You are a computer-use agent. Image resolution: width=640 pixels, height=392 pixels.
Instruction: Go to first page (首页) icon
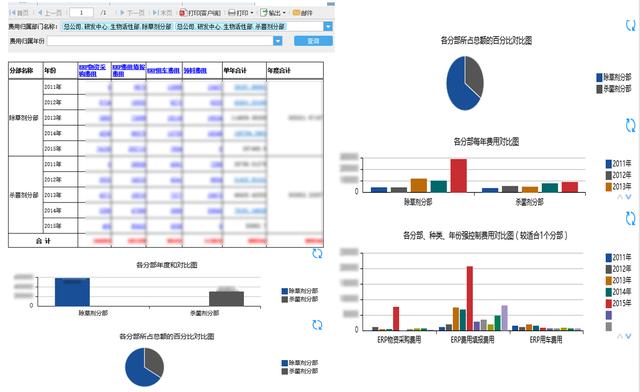(13, 13)
